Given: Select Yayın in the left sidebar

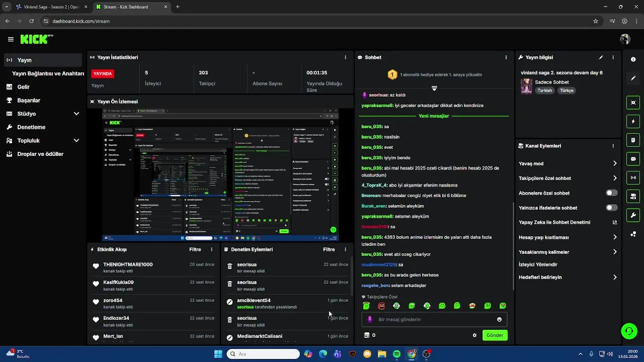Looking at the screenshot, I should (x=42, y=60).
